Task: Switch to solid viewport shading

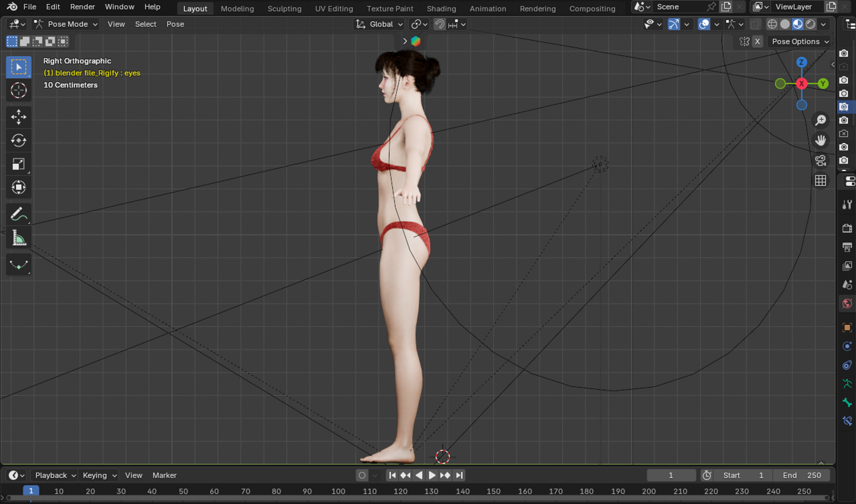Action: (x=785, y=24)
